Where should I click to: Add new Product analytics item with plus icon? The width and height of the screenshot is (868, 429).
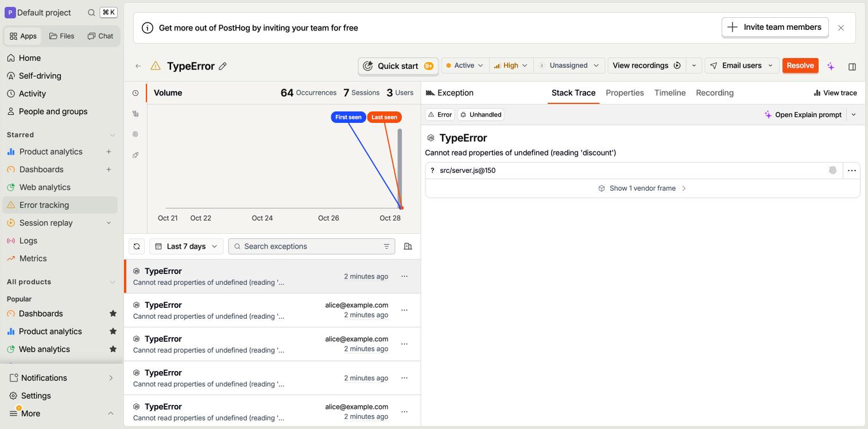108,152
